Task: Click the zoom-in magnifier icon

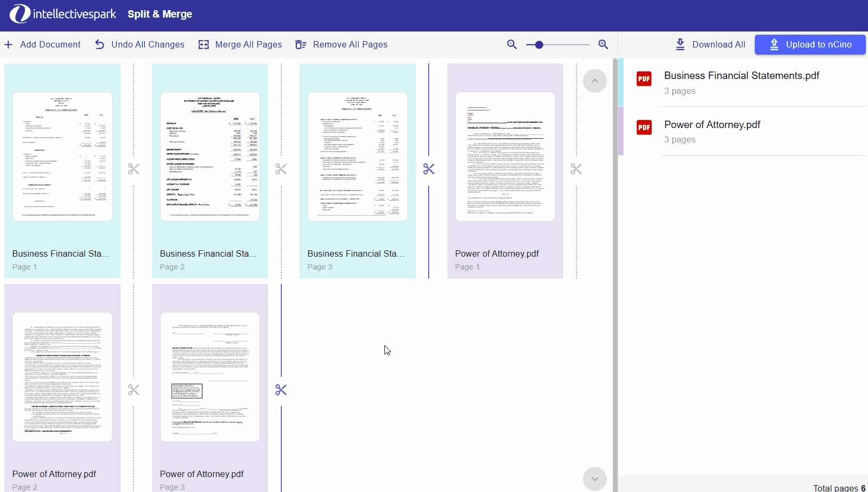Action: (x=603, y=44)
